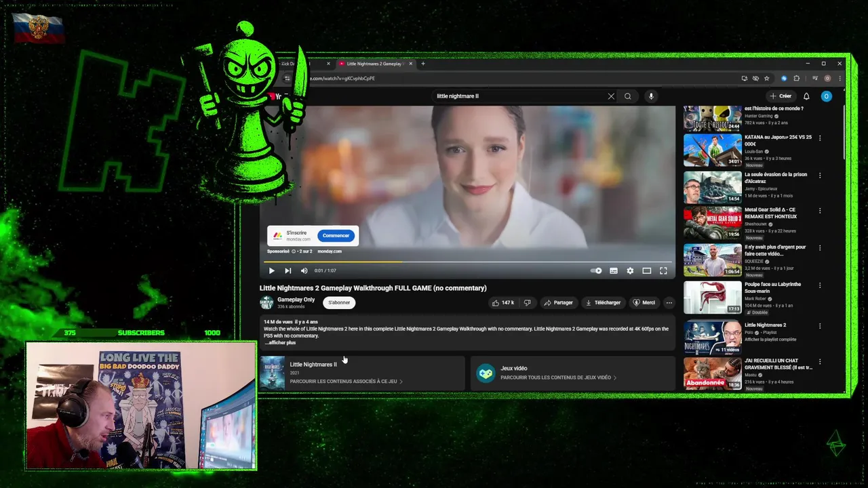The height and width of the screenshot is (488, 868).
Task: Open a new browser tab
Action: pyautogui.click(x=423, y=64)
